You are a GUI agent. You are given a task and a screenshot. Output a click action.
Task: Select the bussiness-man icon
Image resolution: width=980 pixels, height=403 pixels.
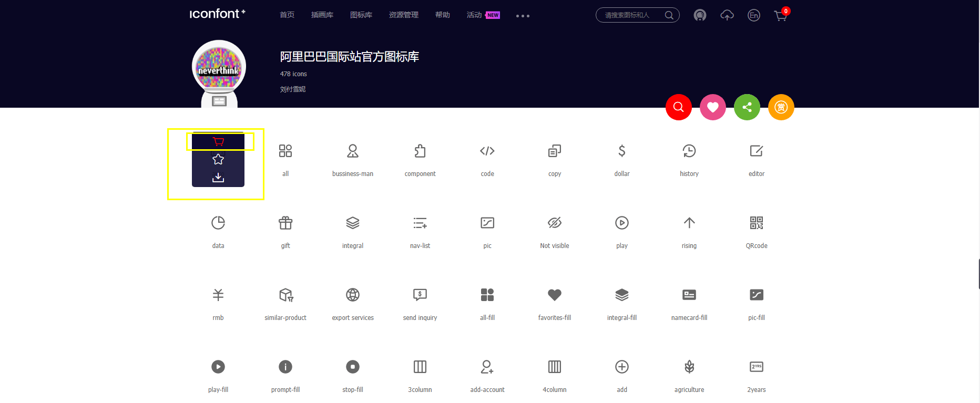[x=353, y=151]
